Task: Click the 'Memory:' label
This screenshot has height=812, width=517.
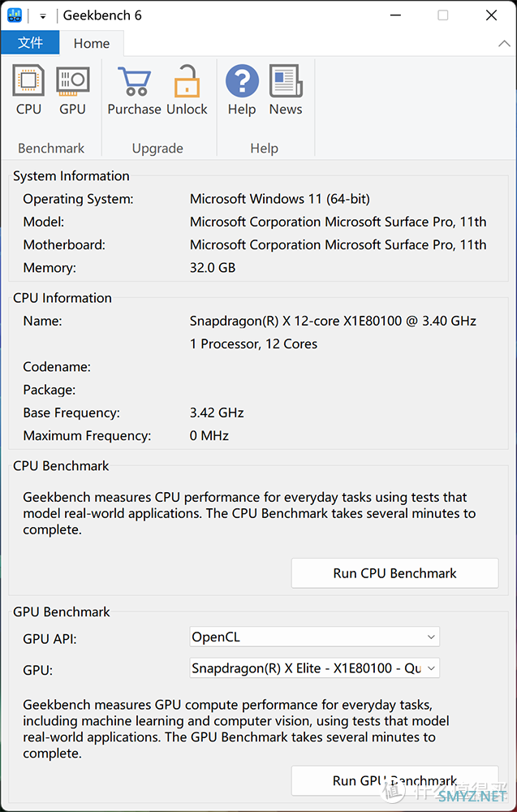Action: pyautogui.click(x=50, y=268)
